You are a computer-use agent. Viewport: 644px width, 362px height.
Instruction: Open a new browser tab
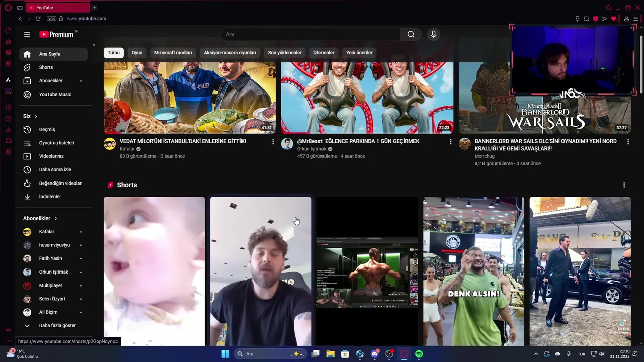[x=94, y=8]
